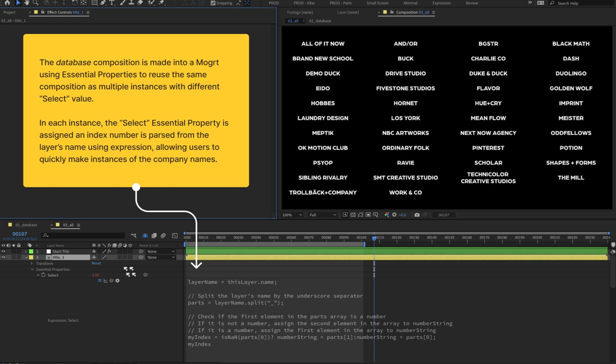This screenshot has width=616, height=364.
Task: Click the timeline Frame Blending enable icon
Action: click(154, 235)
